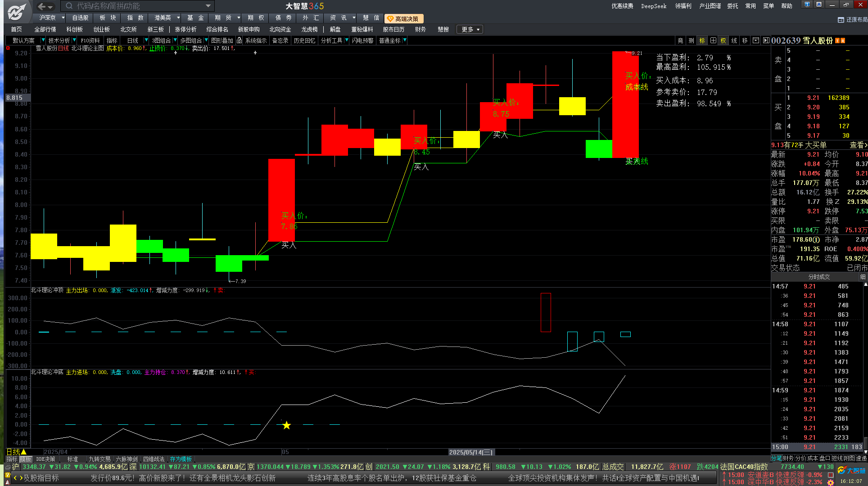Viewport: 868px width, 486px height.
Task: Click the 历史回忆 history replay button
Action: coord(304,40)
